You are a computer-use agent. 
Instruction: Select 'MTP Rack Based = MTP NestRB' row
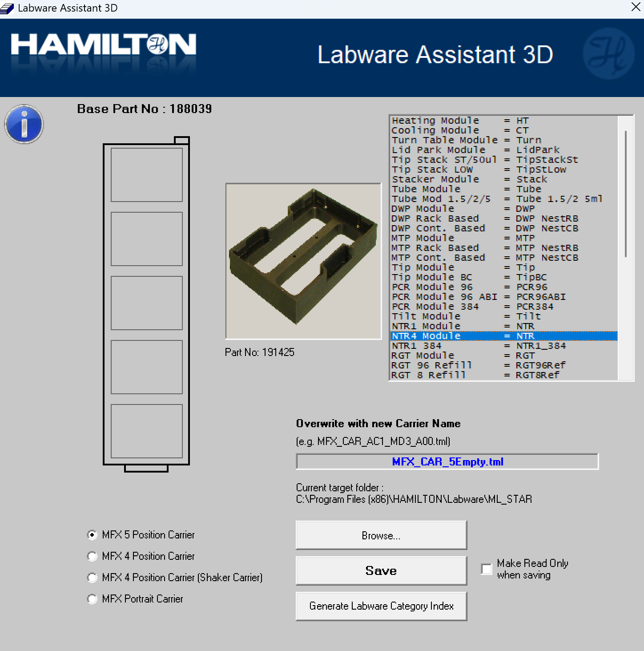(504, 248)
